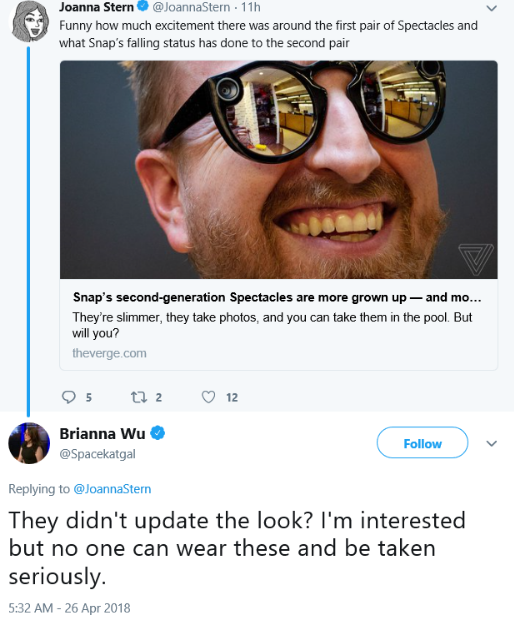Expand Joanna Stern tweet options chevron
The width and height of the screenshot is (514, 624).
point(492,8)
